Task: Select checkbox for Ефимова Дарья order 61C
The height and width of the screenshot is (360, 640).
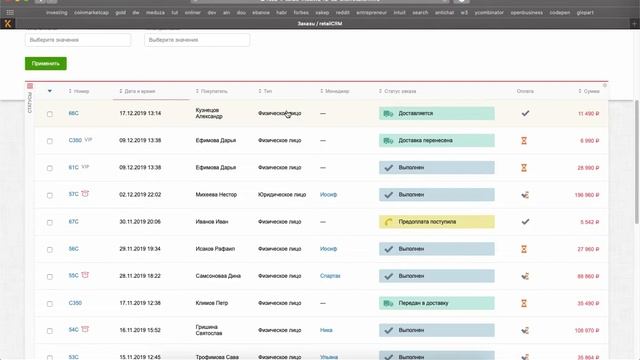Action: (x=50, y=168)
